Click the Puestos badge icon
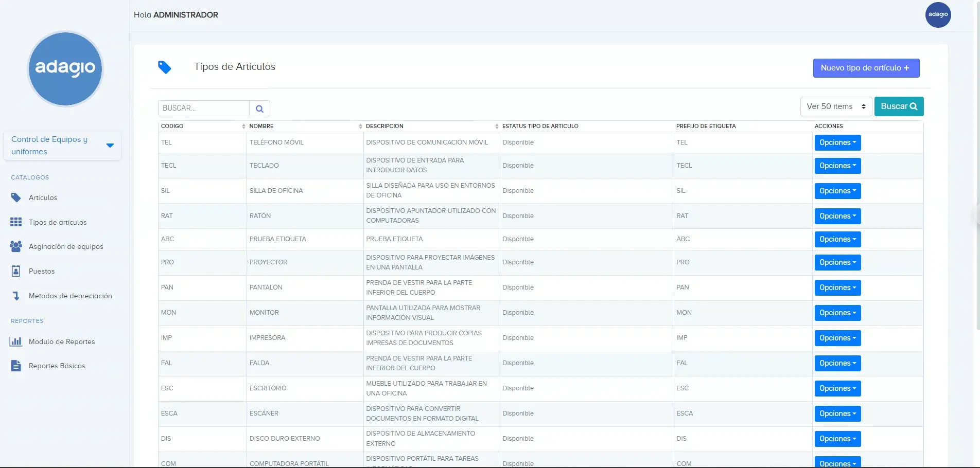 point(16,271)
